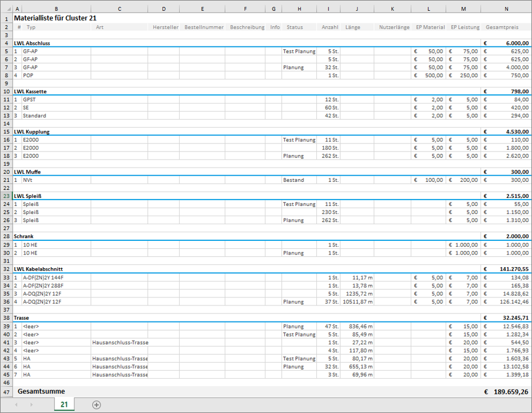Select the 'Anzahl' heading cell
Screen dimensions: 532x413
click(x=328, y=27)
